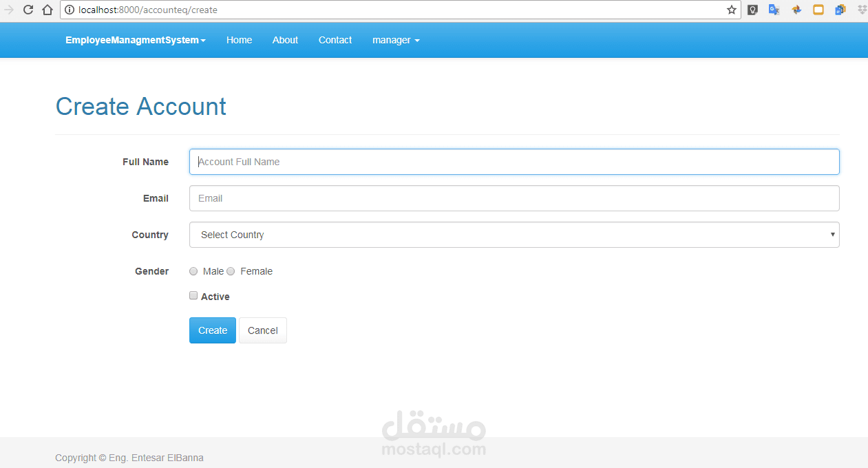Image resolution: width=868 pixels, height=468 pixels.
Task: Reload the page with the refresh icon
Action: click(28, 10)
